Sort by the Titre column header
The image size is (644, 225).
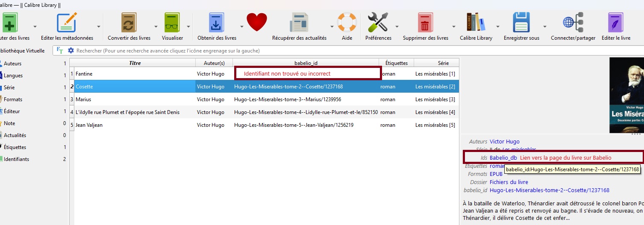pos(135,63)
